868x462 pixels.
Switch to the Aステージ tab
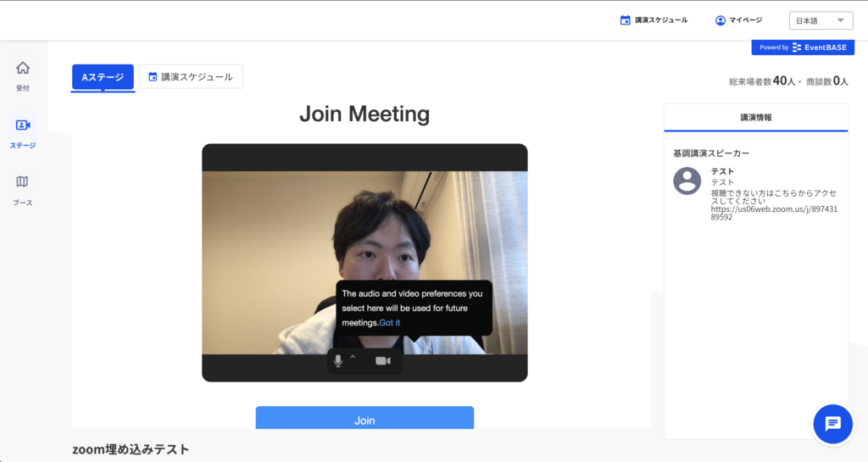tap(103, 77)
